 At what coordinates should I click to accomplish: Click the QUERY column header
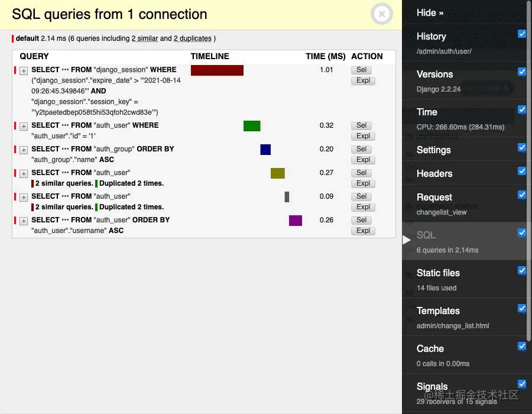point(34,56)
